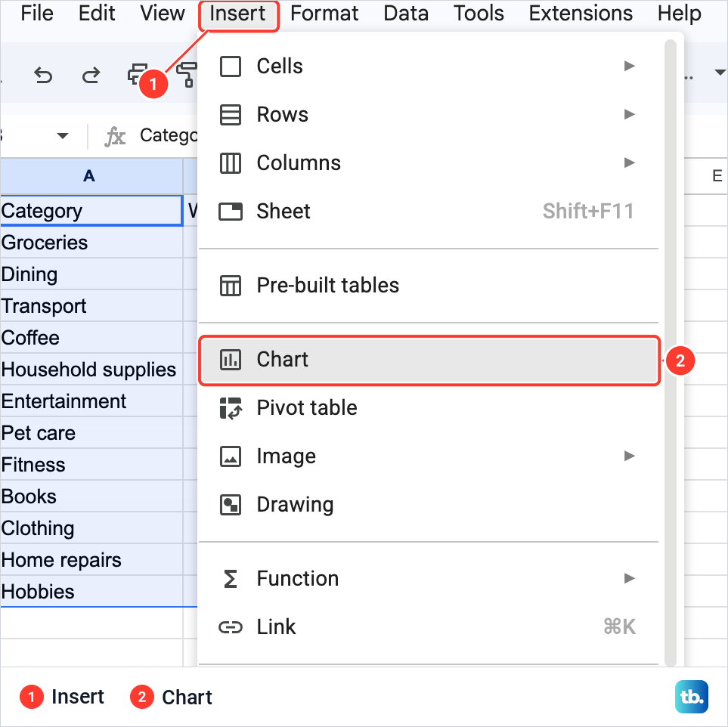Screen dimensions: 728x727
Task: Select the Pet care cell
Action: click(91, 433)
